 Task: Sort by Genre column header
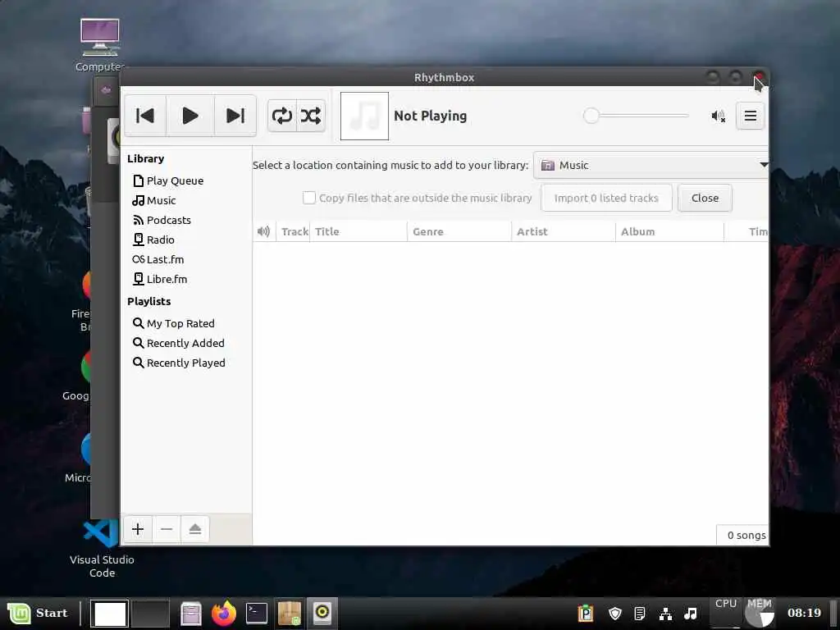tap(459, 231)
